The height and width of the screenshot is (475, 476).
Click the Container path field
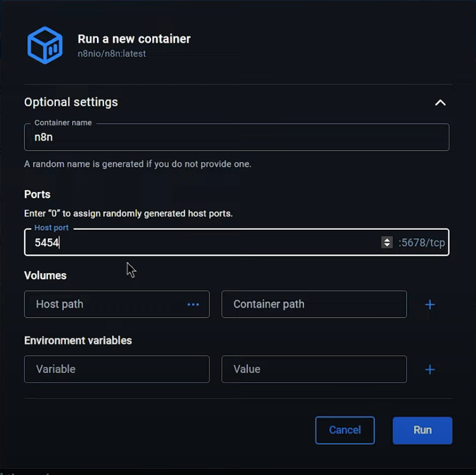pos(314,304)
